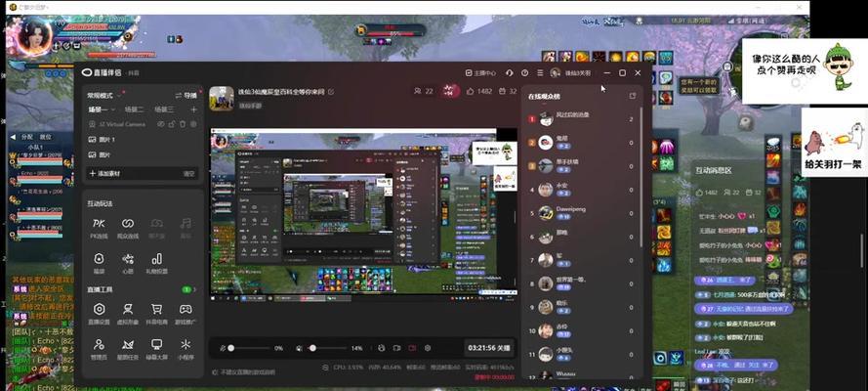Click the audience list scrollbar
The width and height of the screenshot is (868, 391).
[x=641, y=177]
